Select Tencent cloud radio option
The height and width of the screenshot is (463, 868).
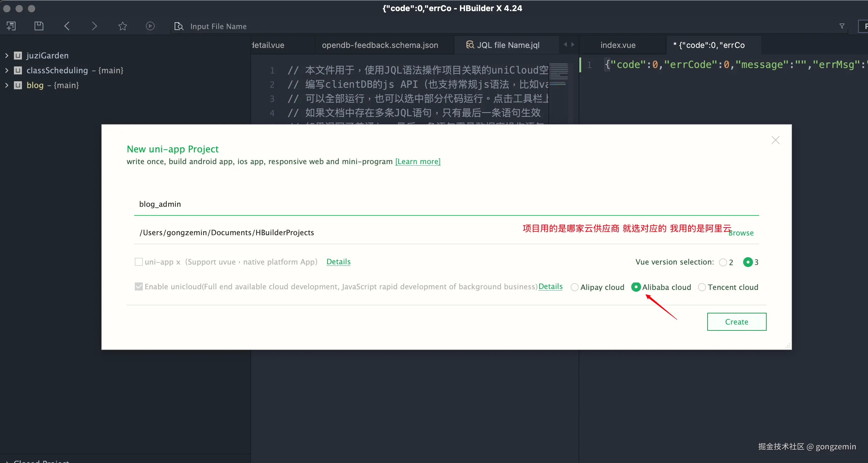click(x=702, y=287)
